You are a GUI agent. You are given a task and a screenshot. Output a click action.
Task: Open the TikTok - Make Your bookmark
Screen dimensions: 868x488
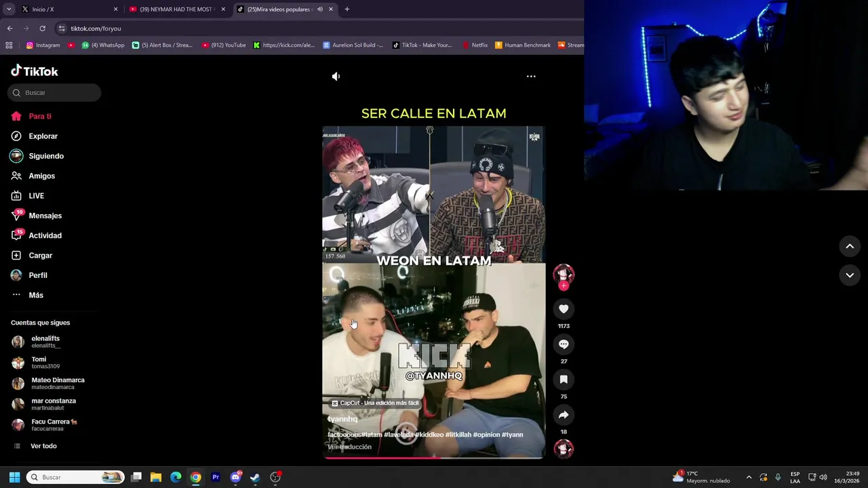tap(421, 45)
